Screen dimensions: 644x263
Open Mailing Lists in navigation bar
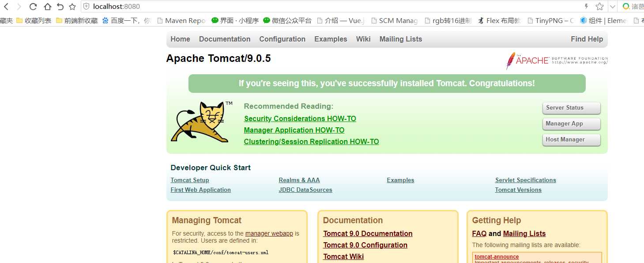(x=401, y=39)
